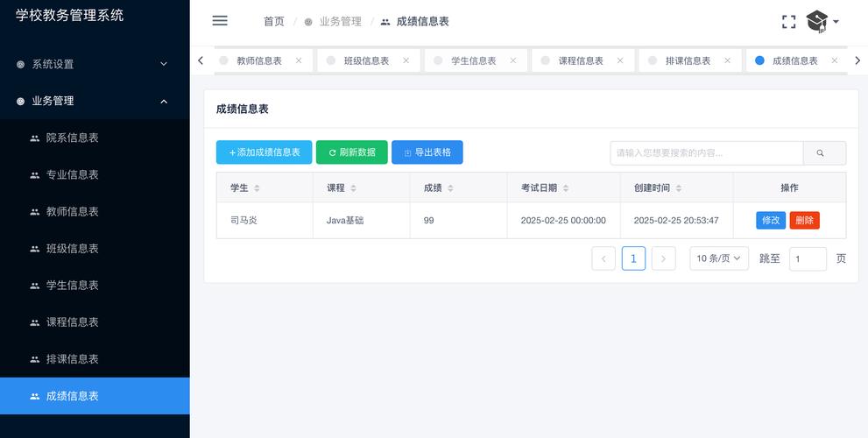Close the 学生信息表 tab
The width and height of the screenshot is (868, 438).
[x=513, y=60]
